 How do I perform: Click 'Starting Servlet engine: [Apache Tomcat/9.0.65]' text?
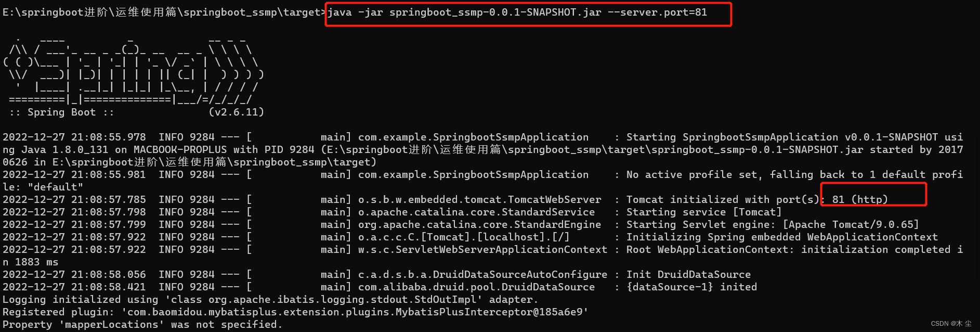pos(773,224)
